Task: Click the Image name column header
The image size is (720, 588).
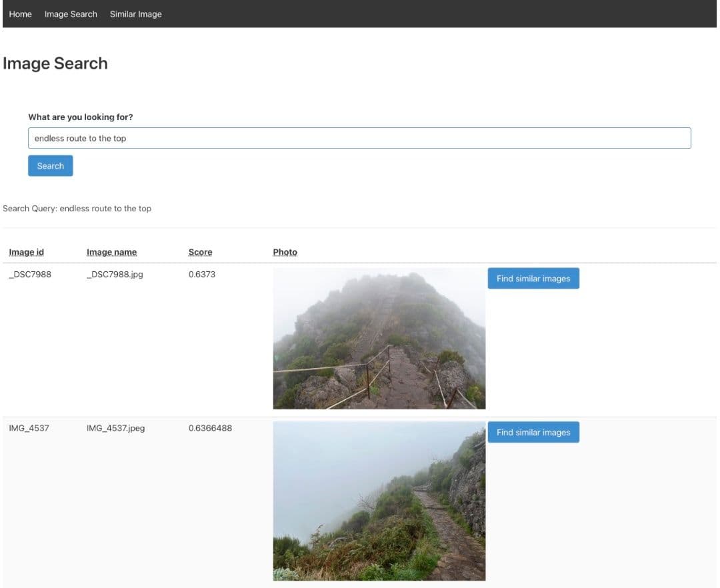Action: (x=111, y=252)
